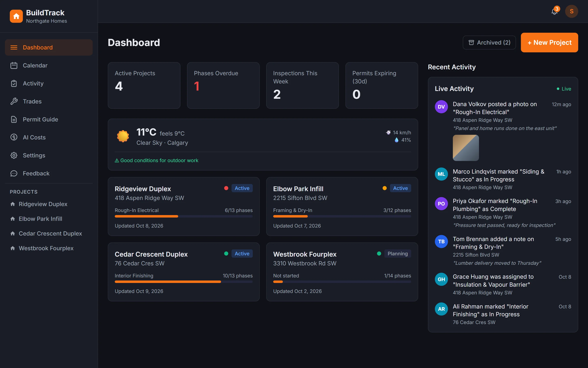588x368 pixels.
Task: Click the Active Projects stat card
Action: 144,85
